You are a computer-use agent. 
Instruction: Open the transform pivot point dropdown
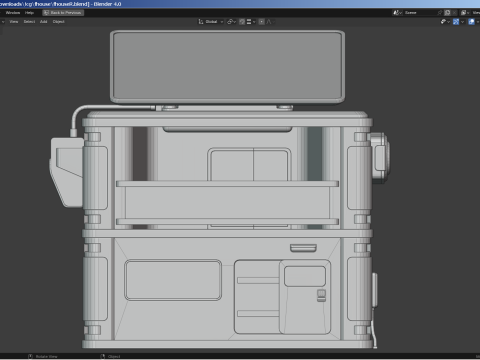(x=231, y=22)
